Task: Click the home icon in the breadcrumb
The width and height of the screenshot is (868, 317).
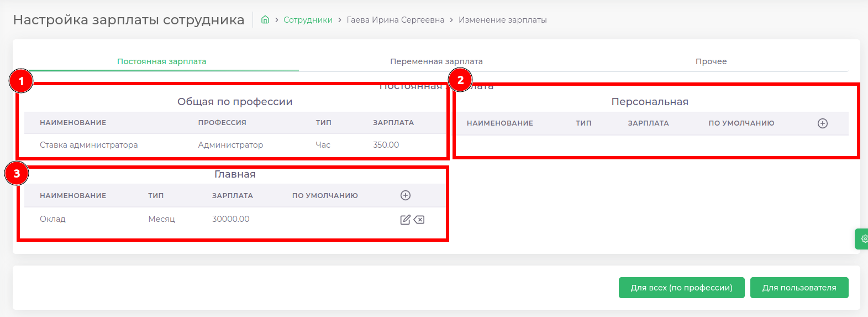Action: tap(265, 20)
